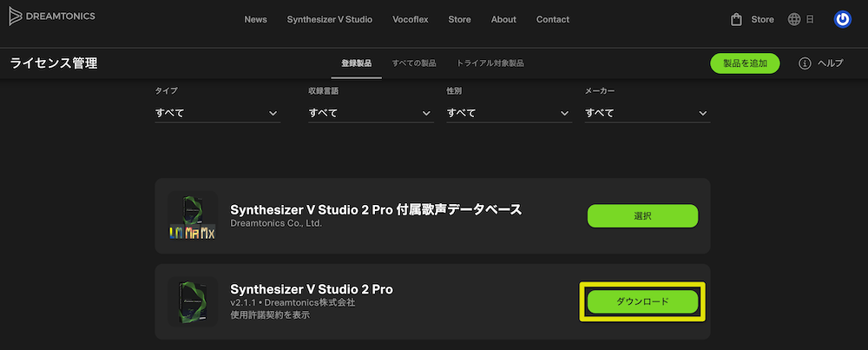
Task: Click the 付属歌声データベース product thumbnail
Action: [x=193, y=216]
